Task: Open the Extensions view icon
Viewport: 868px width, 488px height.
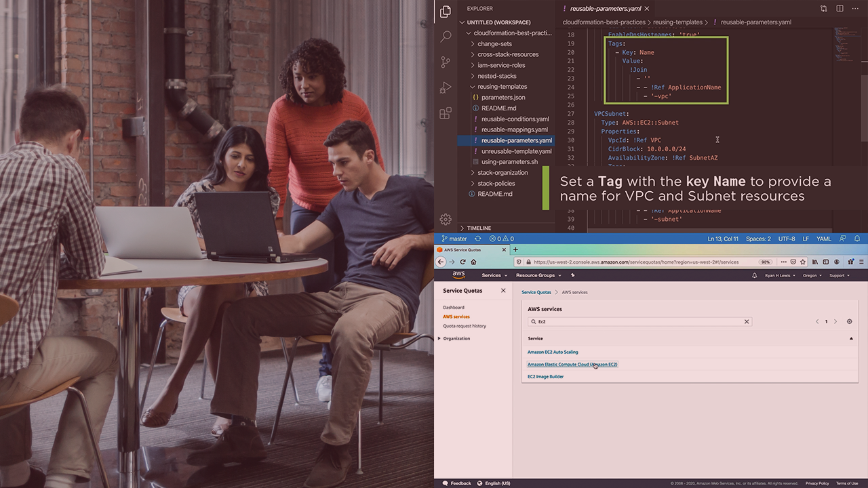Action: click(x=446, y=113)
